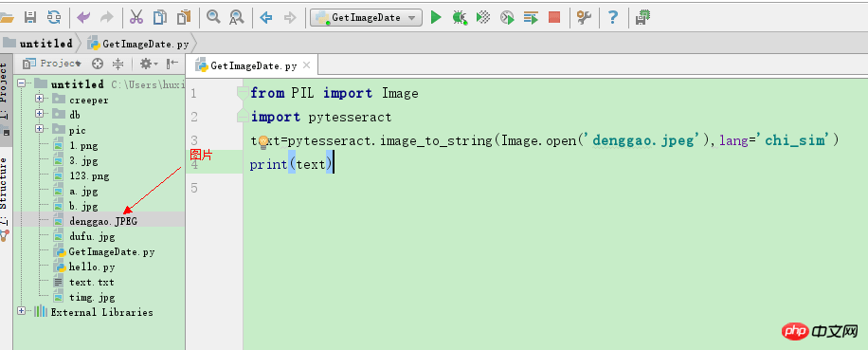Open Project panel gear settings menu

tap(149, 64)
